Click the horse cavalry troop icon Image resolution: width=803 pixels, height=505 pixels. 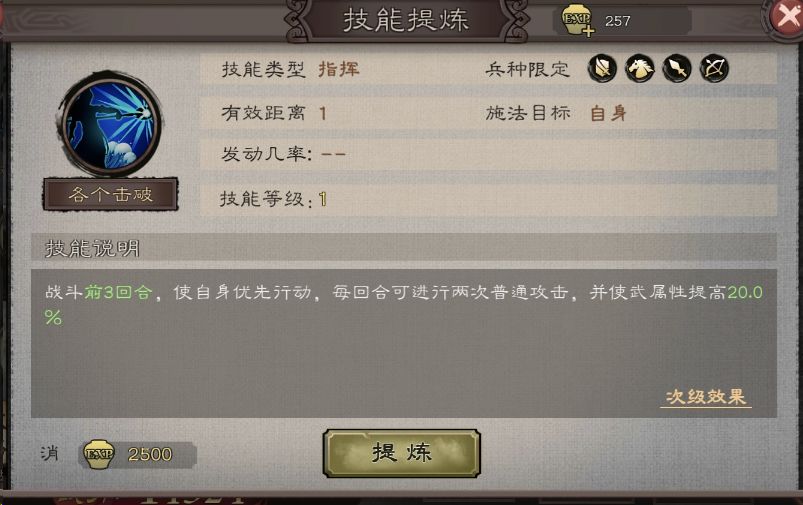tap(640, 68)
